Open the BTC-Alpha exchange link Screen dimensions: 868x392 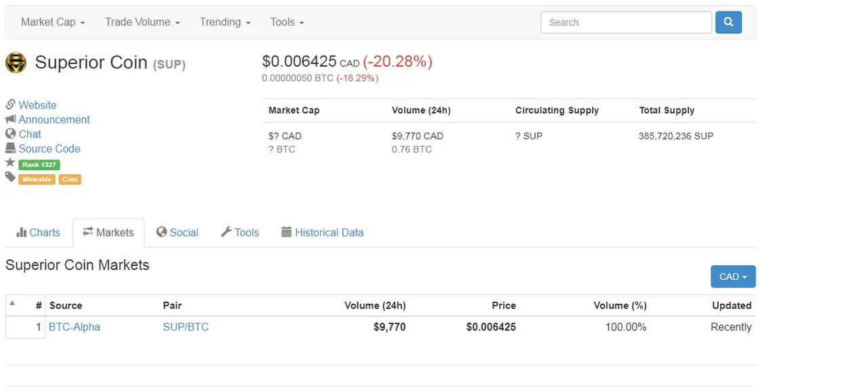click(75, 327)
